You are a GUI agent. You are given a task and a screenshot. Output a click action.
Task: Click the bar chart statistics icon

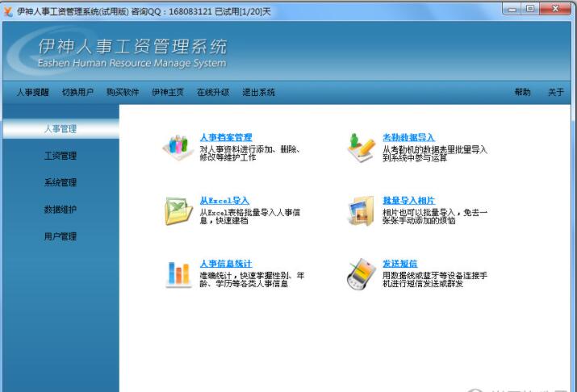178,274
